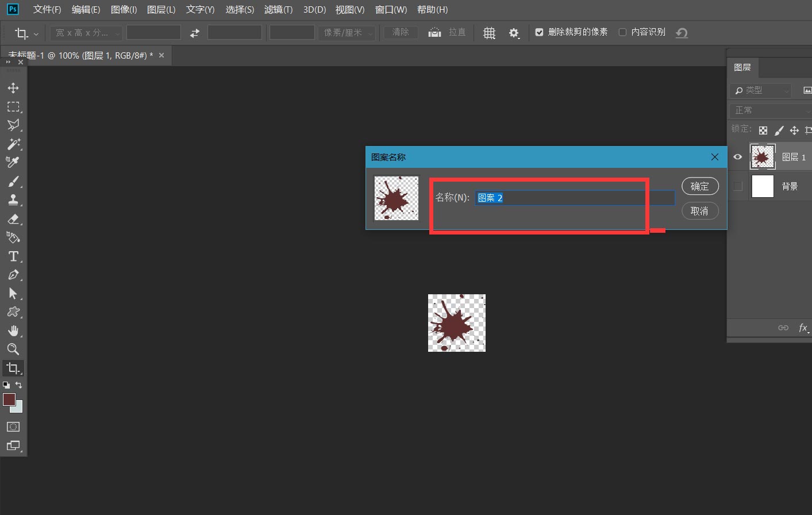Select the Brush tool

tap(13, 182)
